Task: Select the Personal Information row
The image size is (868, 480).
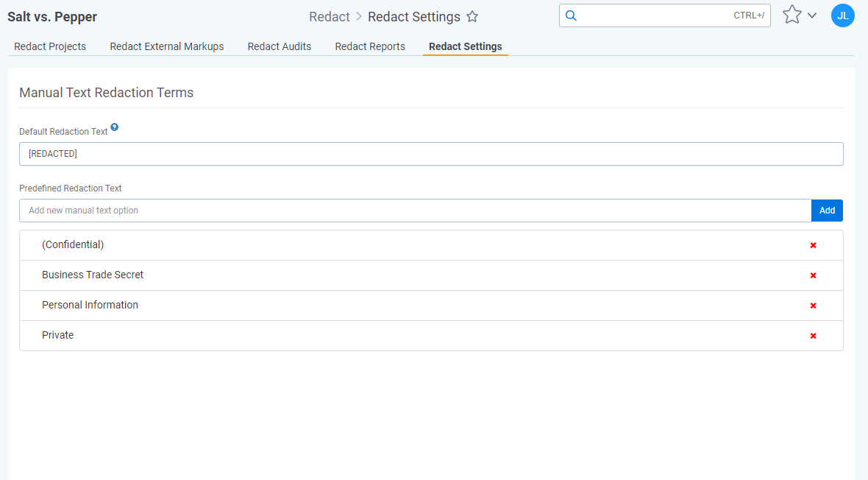Action: 431,306
